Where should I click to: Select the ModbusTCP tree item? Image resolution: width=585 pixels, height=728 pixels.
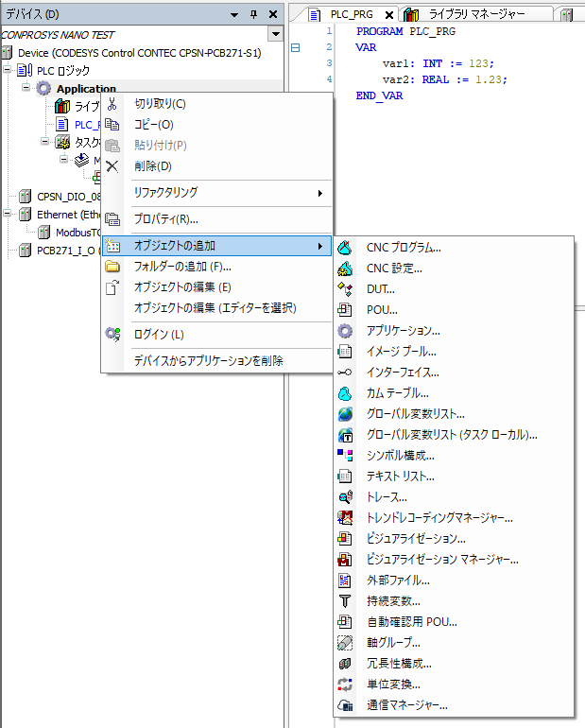tap(77, 233)
